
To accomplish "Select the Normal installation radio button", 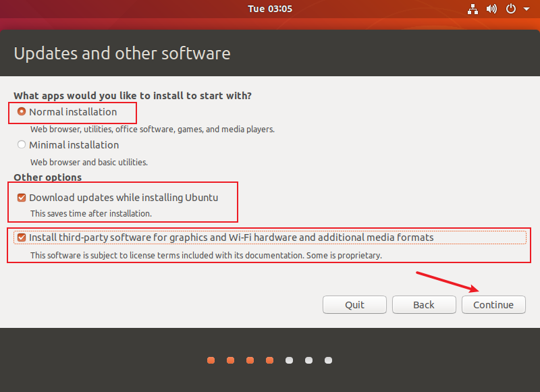I will (22, 111).
